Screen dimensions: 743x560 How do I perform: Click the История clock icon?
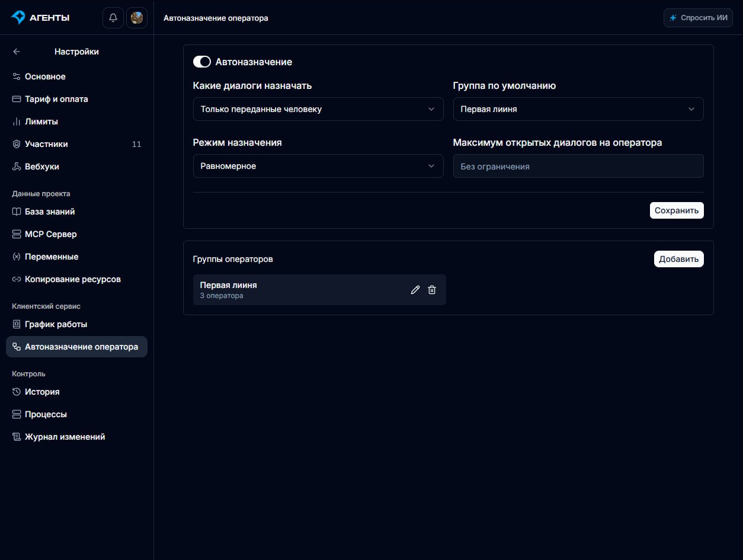(17, 392)
